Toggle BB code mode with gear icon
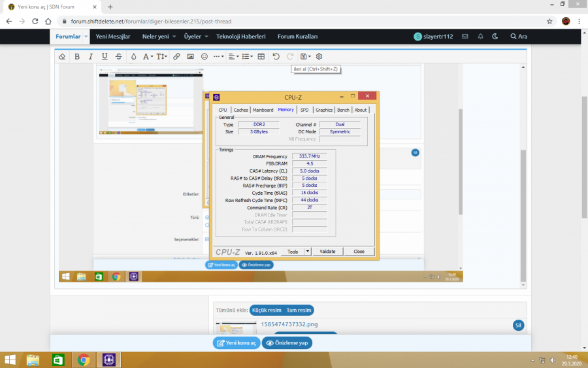Image resolution: width=588 pixels, height=368 pixels. pos(319,57)
